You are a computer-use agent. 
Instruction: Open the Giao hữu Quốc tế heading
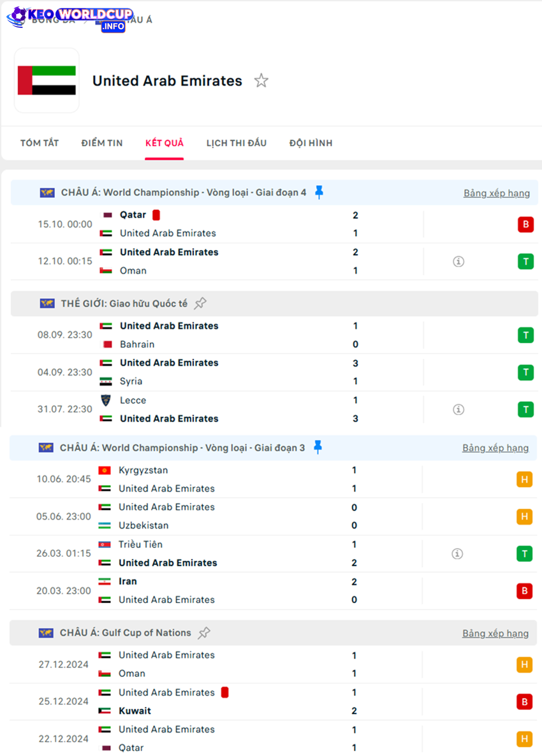(x=124, y=303)
